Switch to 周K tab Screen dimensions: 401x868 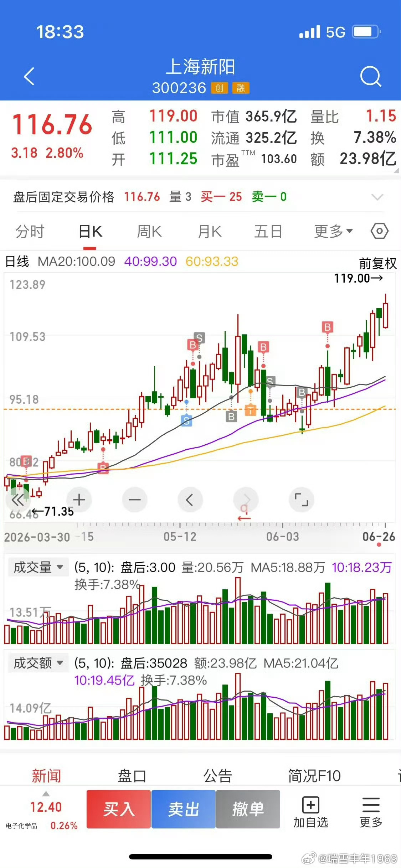point(149,231)
